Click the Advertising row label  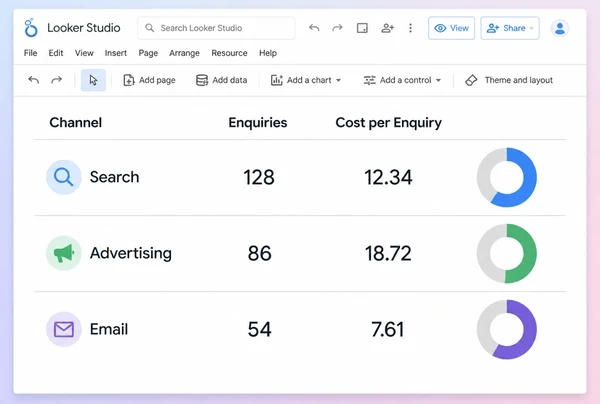130,253
